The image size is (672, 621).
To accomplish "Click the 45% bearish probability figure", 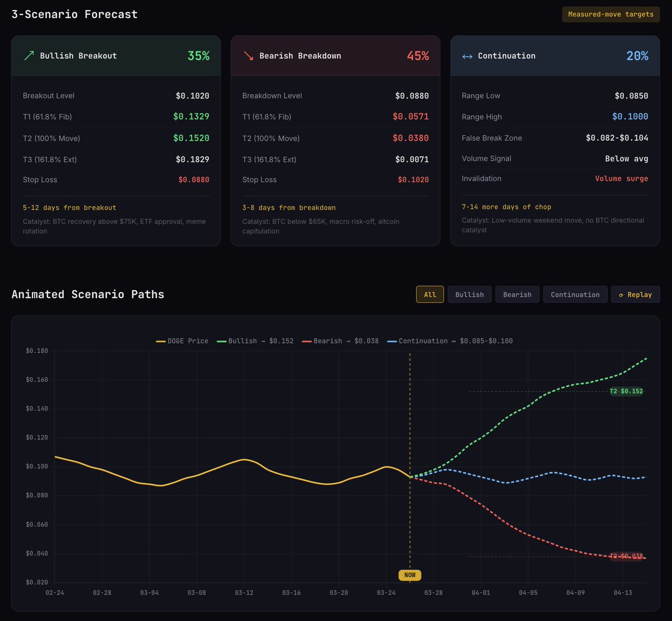I will (418, 55).
